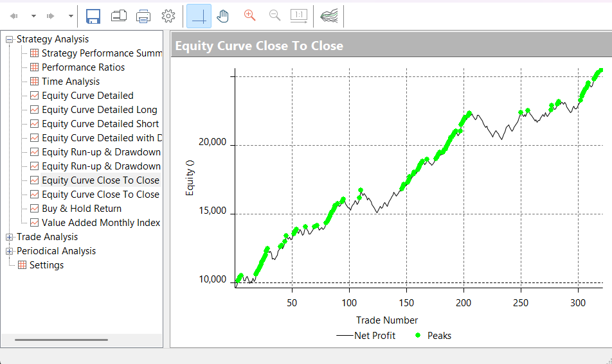Print the report via the printer icon
The width and height of the screenshot is (612, 364).
pyautogui.click(x=143, y=16)
